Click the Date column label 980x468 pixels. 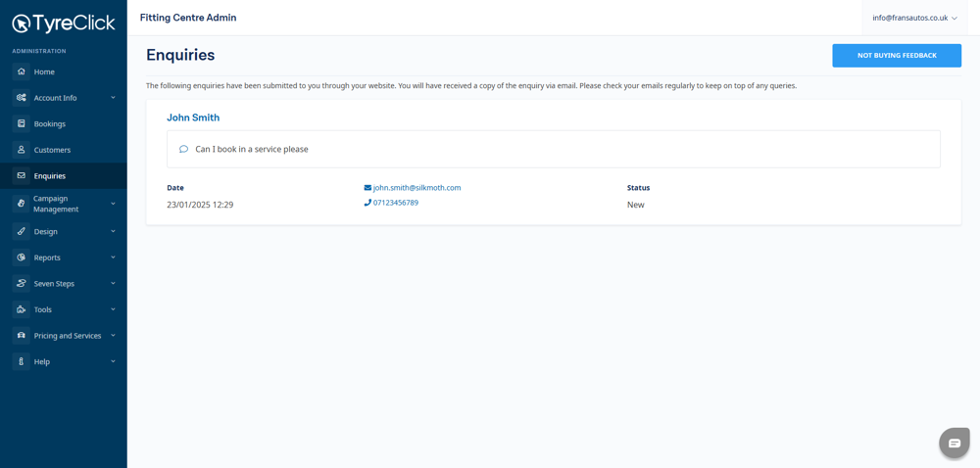[x=175, y=188]
